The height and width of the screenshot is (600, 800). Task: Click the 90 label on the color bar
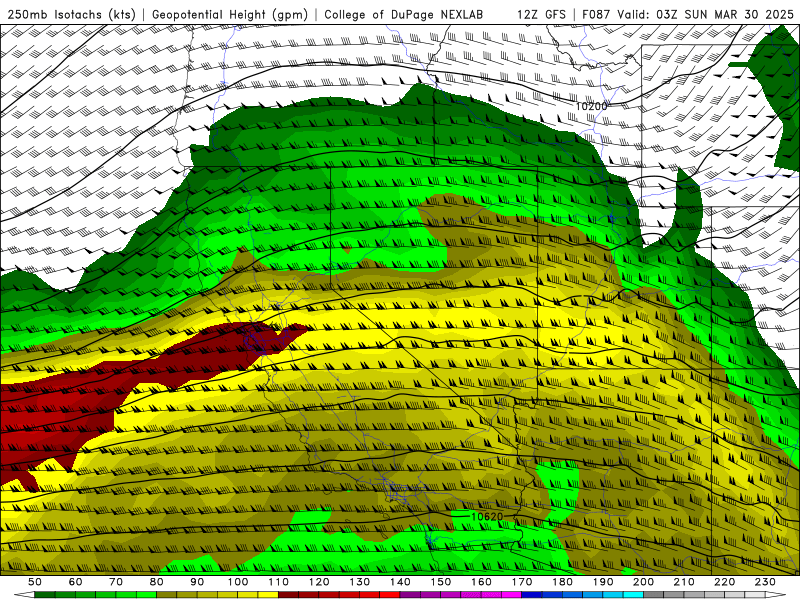[197, 582]
